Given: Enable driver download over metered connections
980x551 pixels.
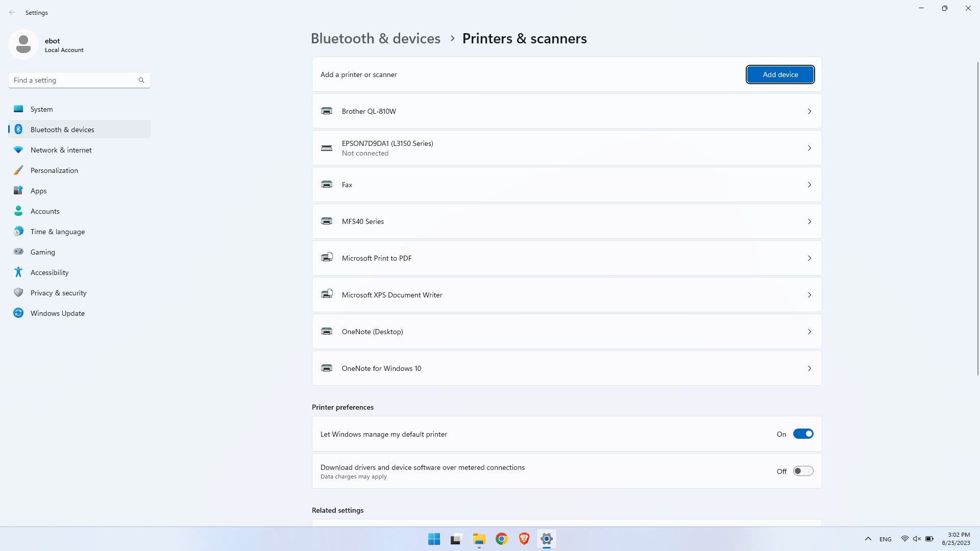Looking at the screenshot, I should pos(803,471).
